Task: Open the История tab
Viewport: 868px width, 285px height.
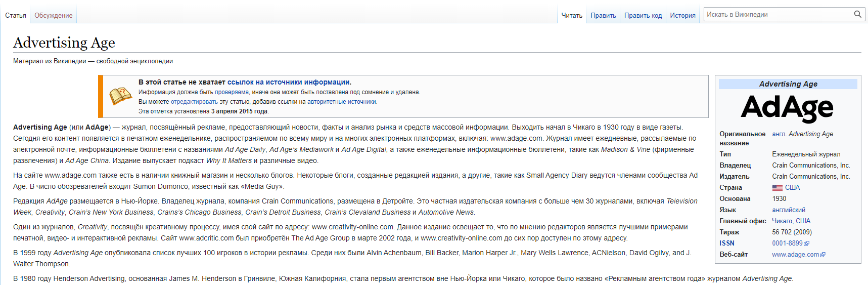Action: (682, 16)
